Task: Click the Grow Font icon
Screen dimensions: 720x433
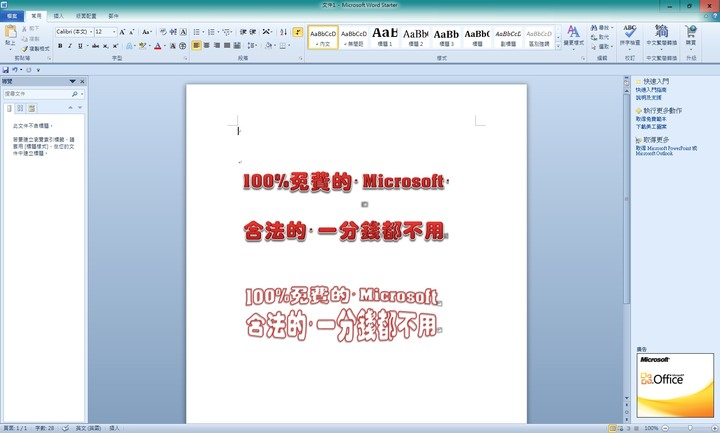Action: pyautogui.click(x=122, y=32)
